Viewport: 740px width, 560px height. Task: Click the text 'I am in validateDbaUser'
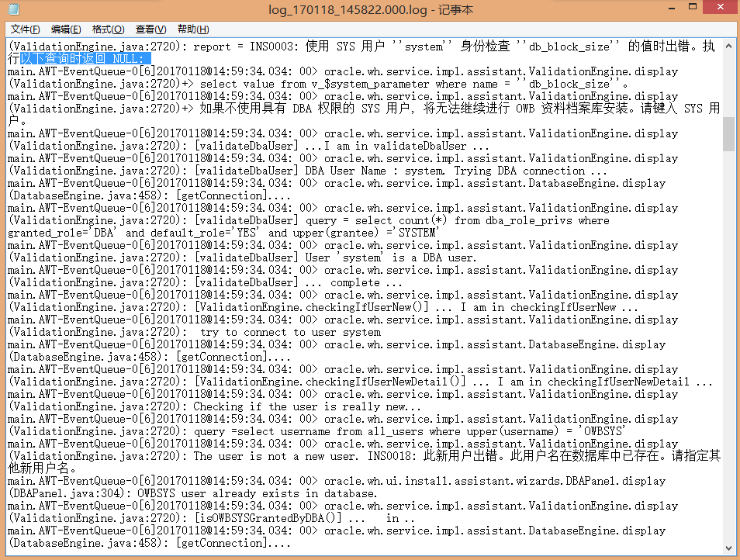pos(395,147)
